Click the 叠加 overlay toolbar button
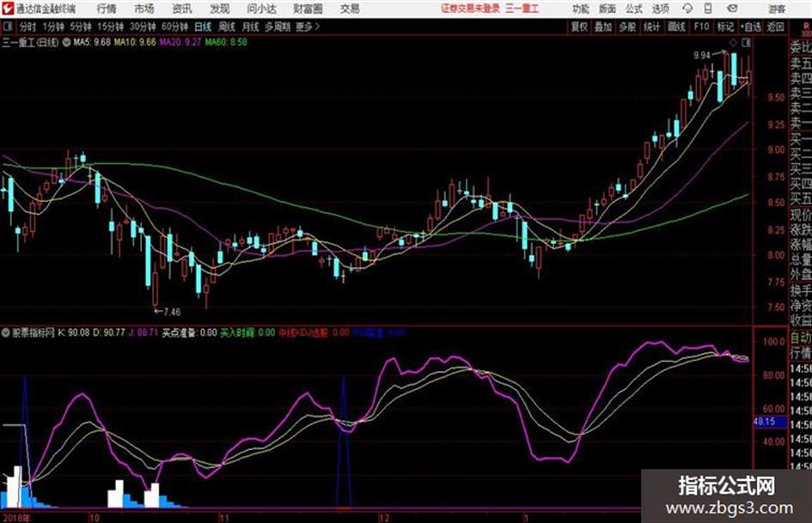This screenshot has height=523, width=812. tap(603, 27)
